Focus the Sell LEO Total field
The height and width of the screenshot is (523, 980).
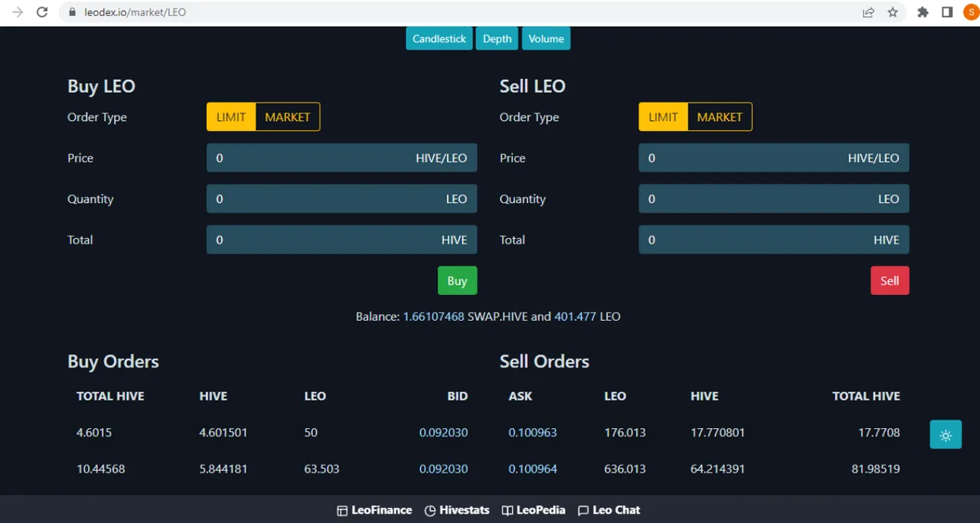pyautogui.click(x=774, y=240)
